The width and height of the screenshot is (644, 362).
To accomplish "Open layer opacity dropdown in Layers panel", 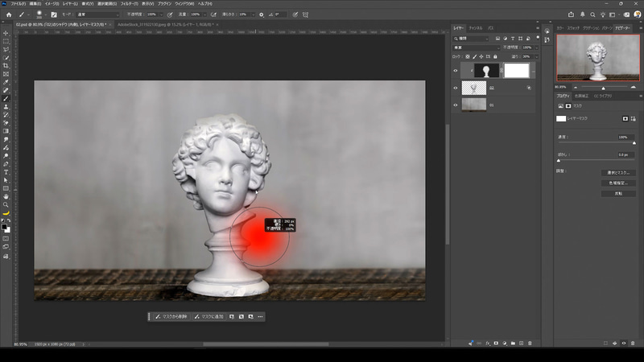I will click(x=536, y=47).
